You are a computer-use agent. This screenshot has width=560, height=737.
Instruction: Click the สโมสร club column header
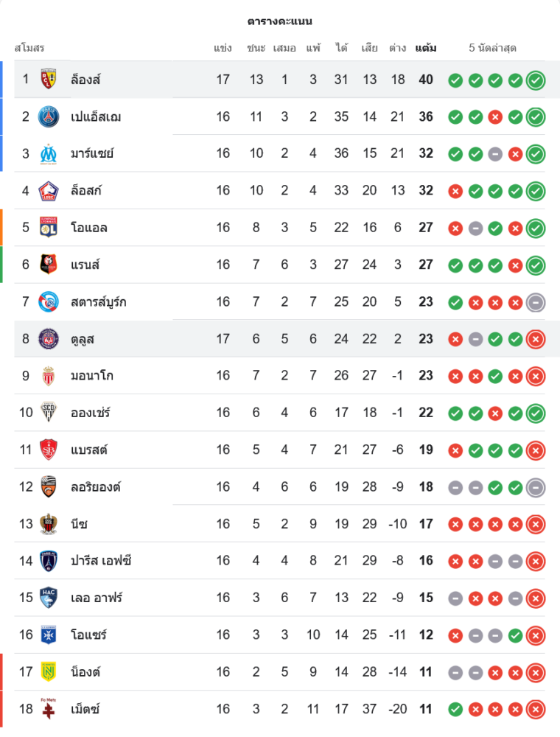click(x=29, y=48)
